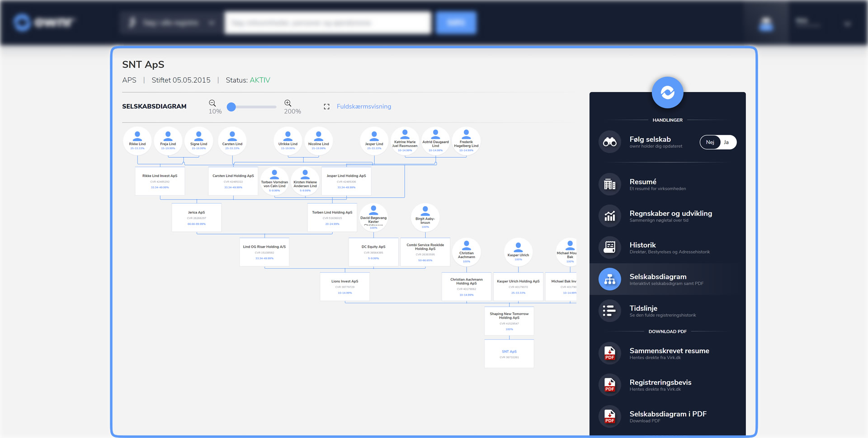Image resolution: width=868 pixels, height=438 pixels.
Task: Select the Kasper Ulrich person node
Action: [x=519, y=252]
